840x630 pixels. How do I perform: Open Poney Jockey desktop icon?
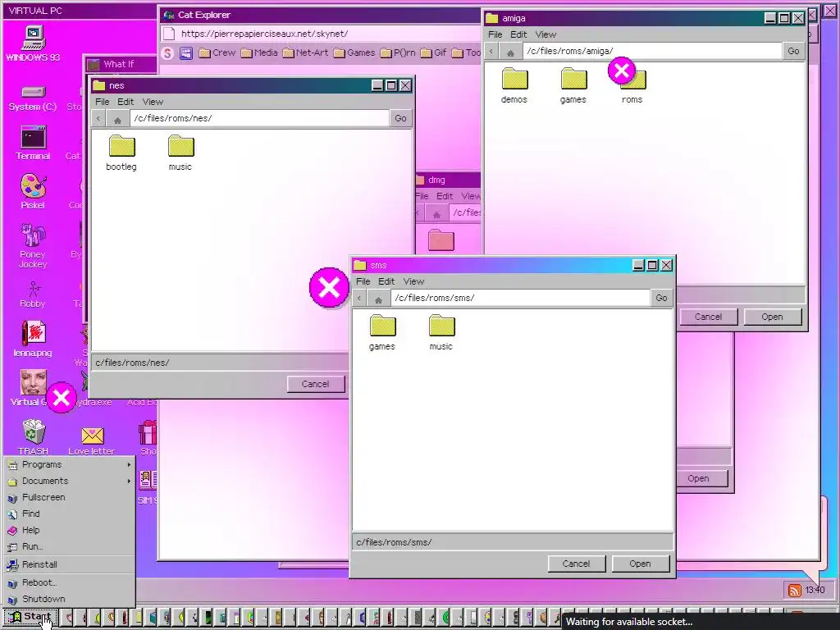pos(33,246)
